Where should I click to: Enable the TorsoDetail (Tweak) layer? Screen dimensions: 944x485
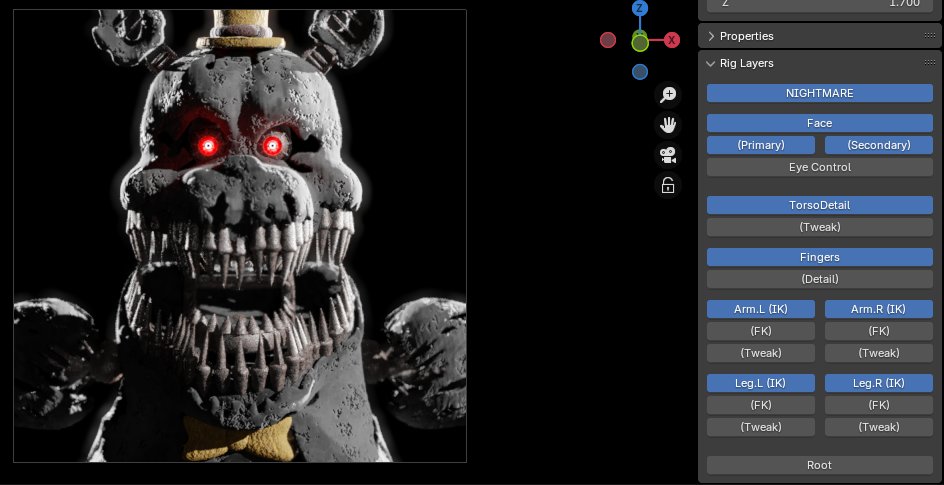tap(819, 227)
